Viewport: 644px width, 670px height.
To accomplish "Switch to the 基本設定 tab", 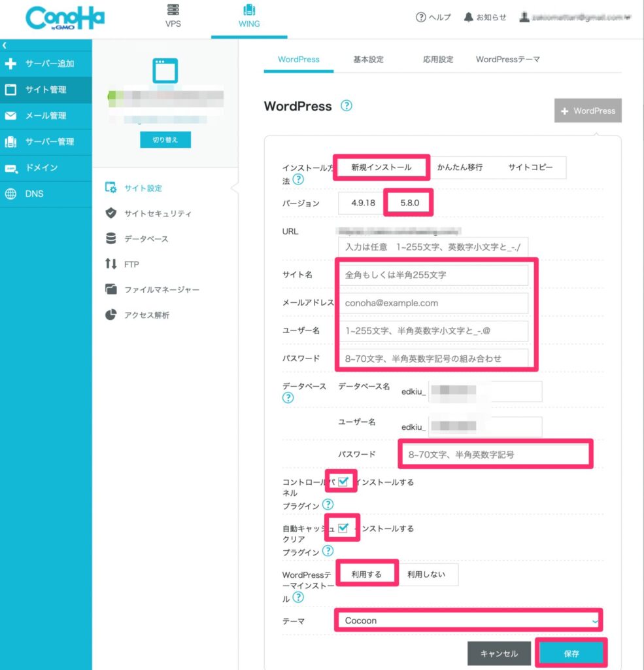I will [368, 60].
